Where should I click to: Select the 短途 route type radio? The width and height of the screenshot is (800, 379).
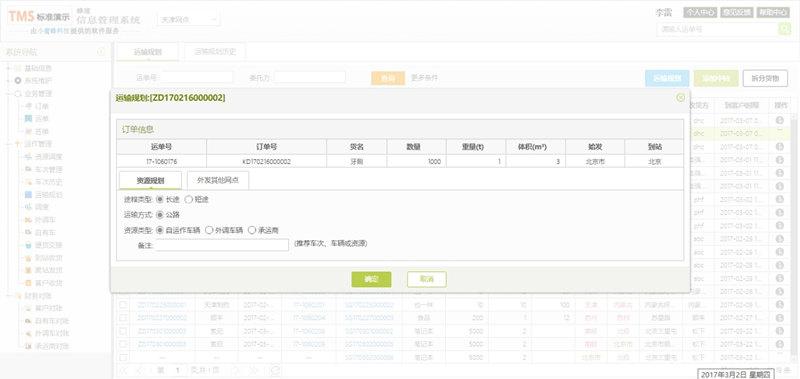click(188, 199)
